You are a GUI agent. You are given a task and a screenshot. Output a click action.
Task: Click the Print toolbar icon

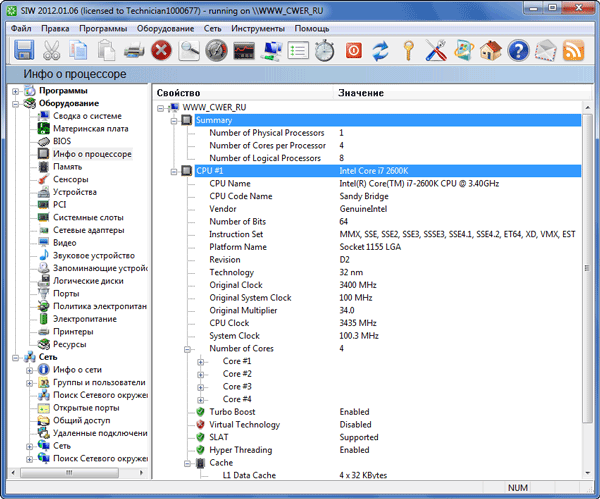[134, 50]
